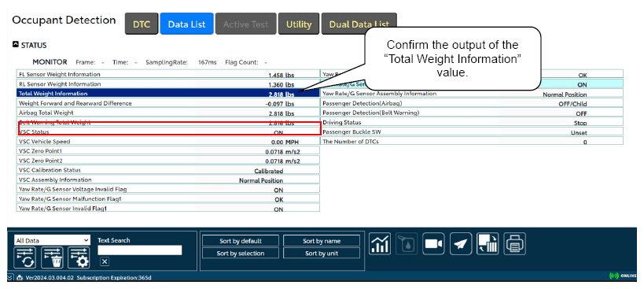The width and height of the screenshot is (644, 289).
Task: Select The Number of DTCs row
Action: coord(472,142)
